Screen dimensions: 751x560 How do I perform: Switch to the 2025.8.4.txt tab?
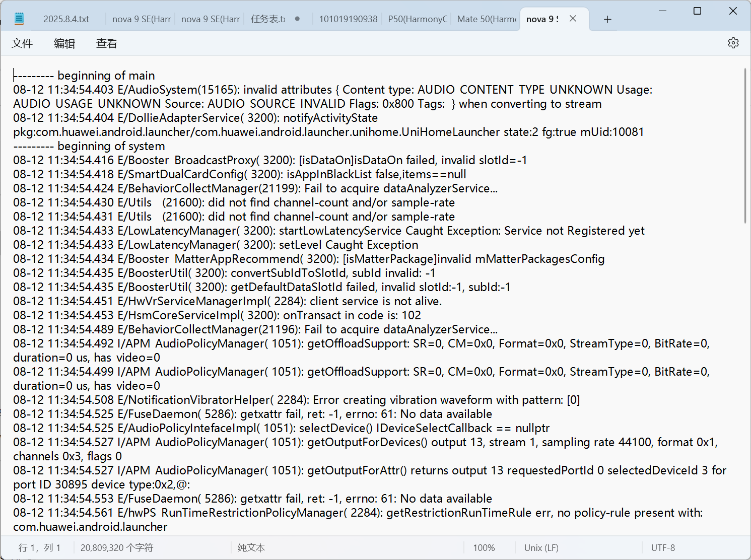(65, 19)
